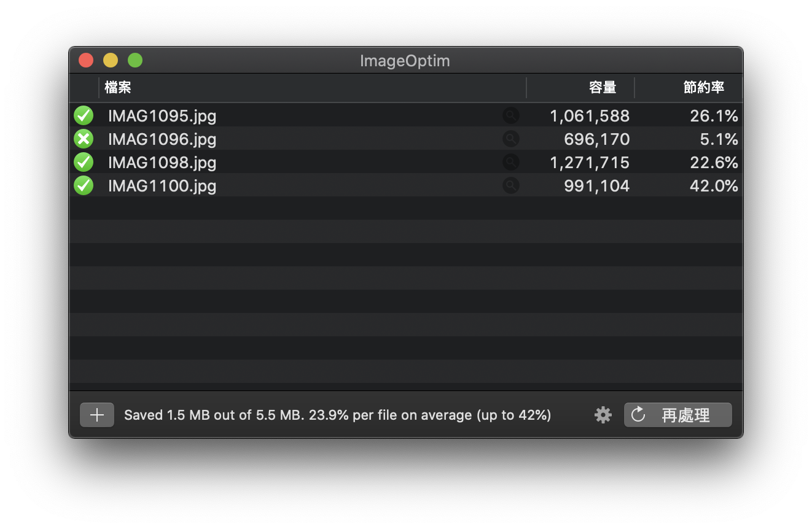Image resolution: width=812 pixels, height=529 pixels.
Task: Click the 22.6% savings value
Action: [x=714, y=163]
